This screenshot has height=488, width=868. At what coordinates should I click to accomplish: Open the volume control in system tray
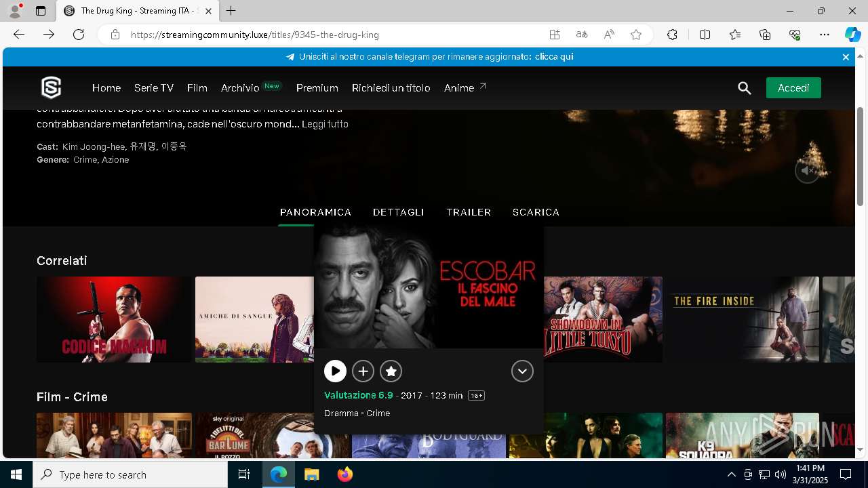[x=780, y=474]
